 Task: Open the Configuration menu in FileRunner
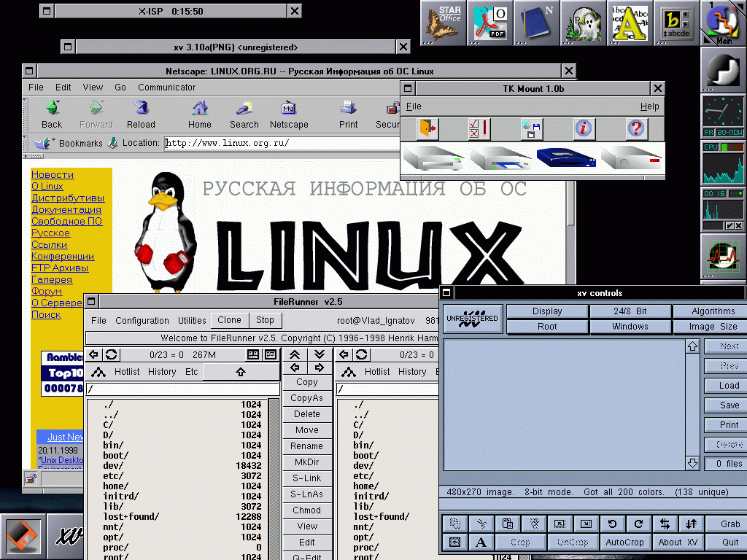click(142, 320)
